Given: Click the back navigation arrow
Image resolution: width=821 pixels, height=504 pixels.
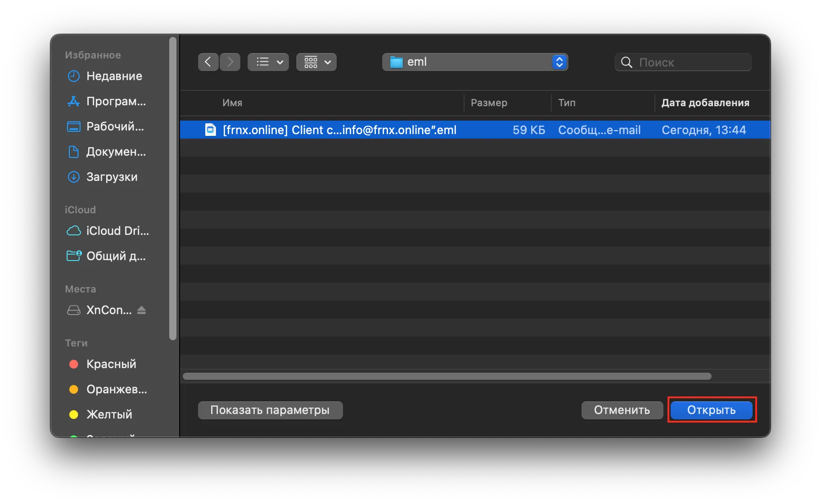Looking at the screenshot, I should click(x=208, y=62).
